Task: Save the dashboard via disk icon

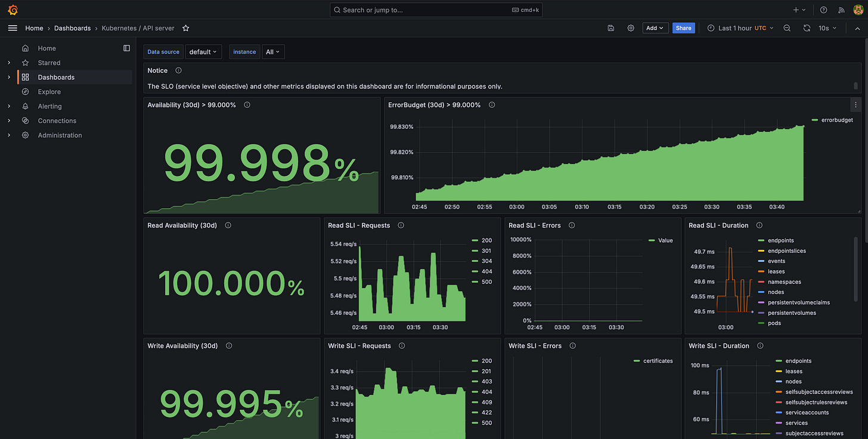Action: [x=611, y=28]
